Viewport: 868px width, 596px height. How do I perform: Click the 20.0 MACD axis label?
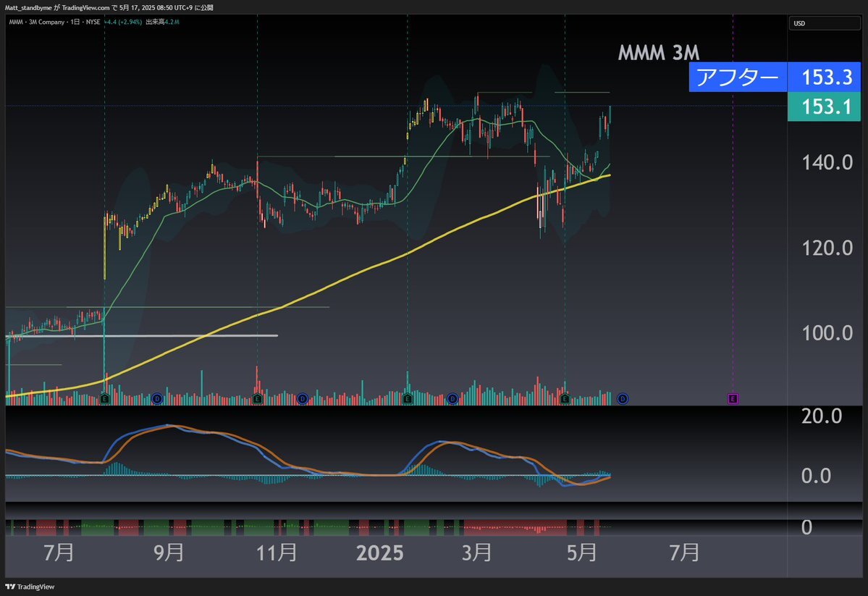click(822, 416)
